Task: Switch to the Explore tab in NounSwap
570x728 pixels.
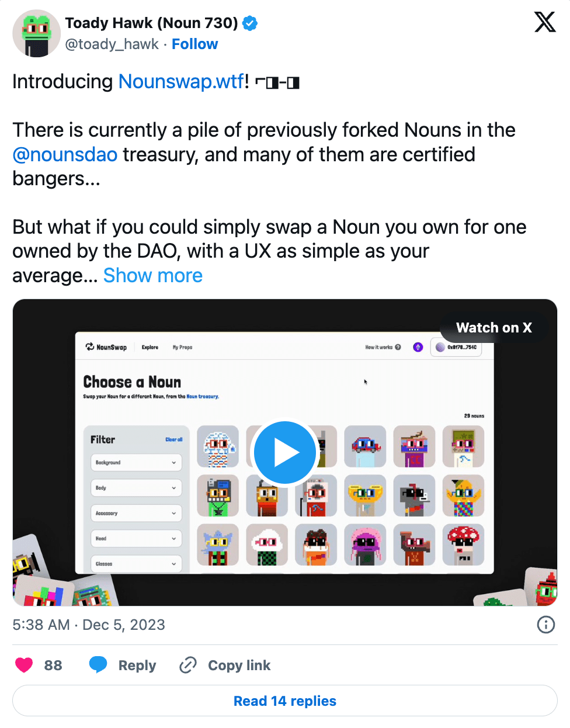Action: (150, 347)
